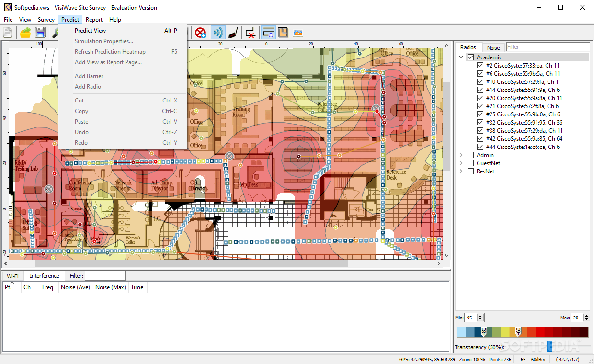Check the ResNet group checkbox

point(470,171)
